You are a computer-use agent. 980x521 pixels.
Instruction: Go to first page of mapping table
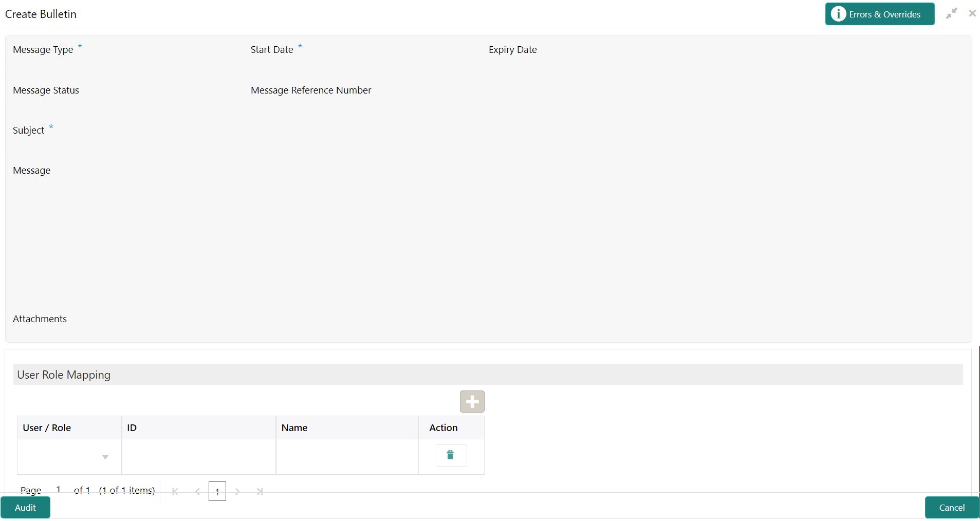(175, 492)
